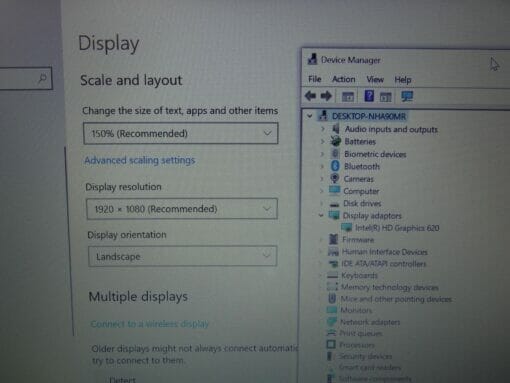Expand the Bluetooth node arrow

click(x=322, y=166)
